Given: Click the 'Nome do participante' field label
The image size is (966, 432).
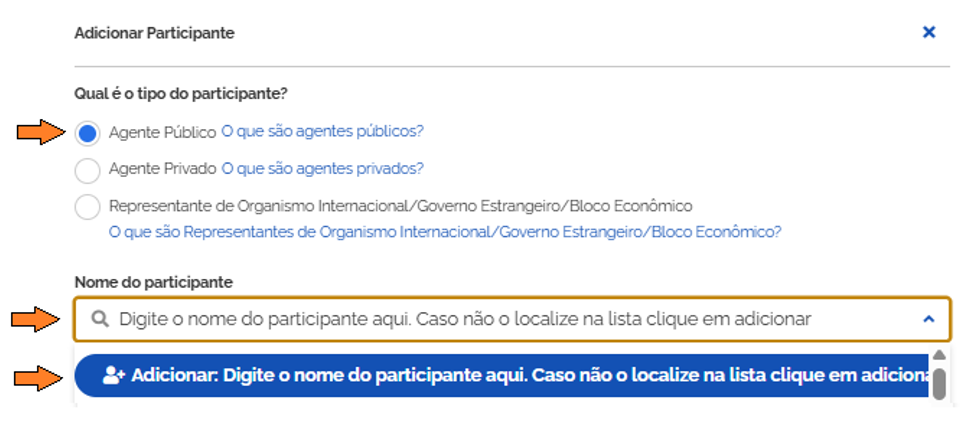Looking at the screenshot, I should pyautogui.click(x=153, y=283).
